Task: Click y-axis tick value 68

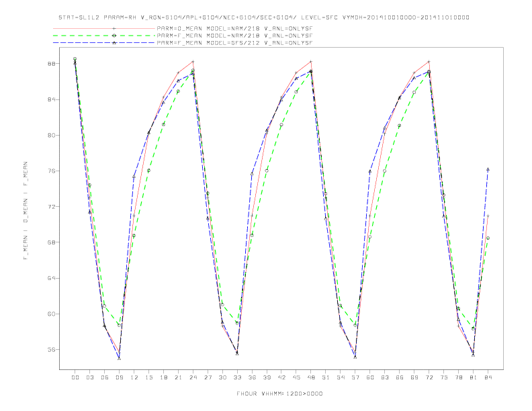Action: (52, 242)
